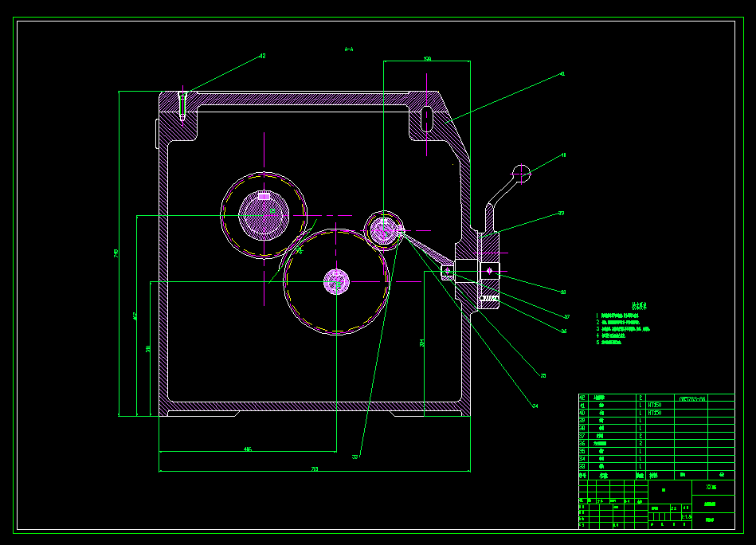
Task: Select the screw in the top-left housing corner
Action: coord(182,106)
